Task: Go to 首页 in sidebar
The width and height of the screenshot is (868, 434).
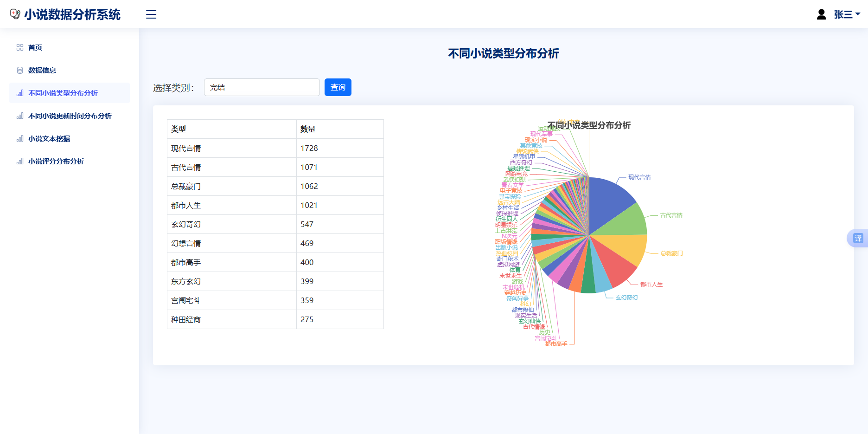Action: point(70,47)
